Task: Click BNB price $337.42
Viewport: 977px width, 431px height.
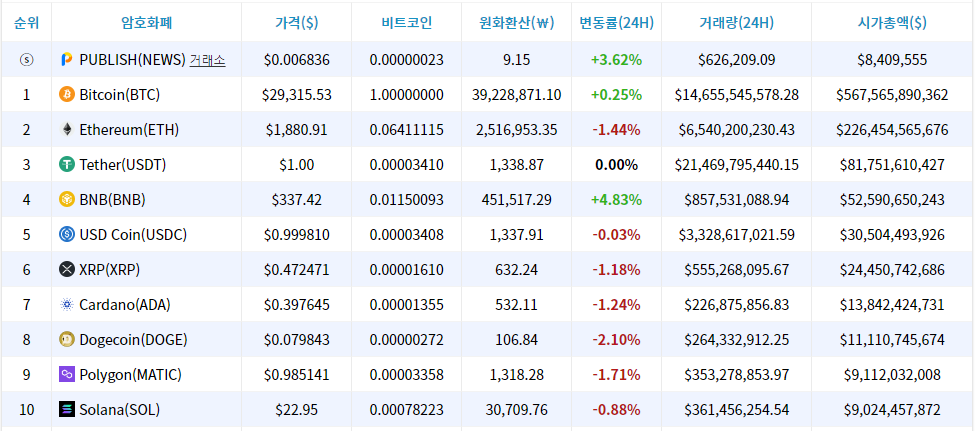Action: [x=297, y=199]
